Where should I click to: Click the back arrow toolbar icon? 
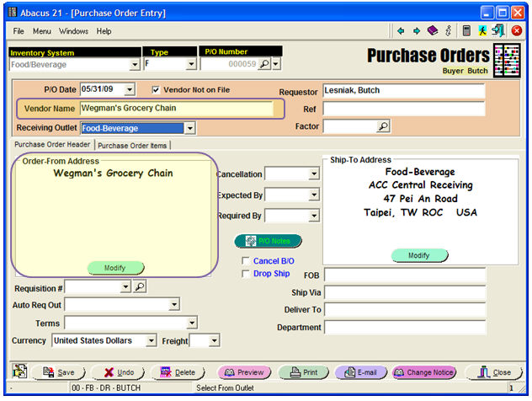402,31
